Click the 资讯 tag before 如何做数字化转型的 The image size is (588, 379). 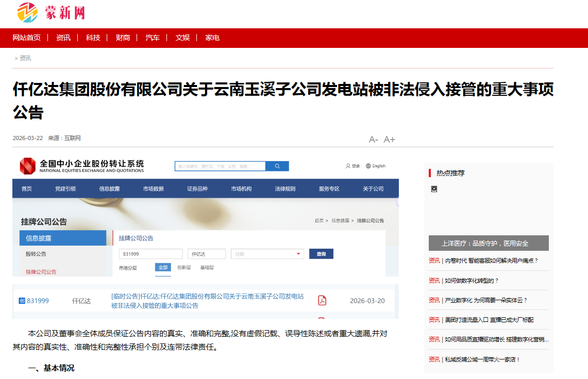(x=434, y=281)
